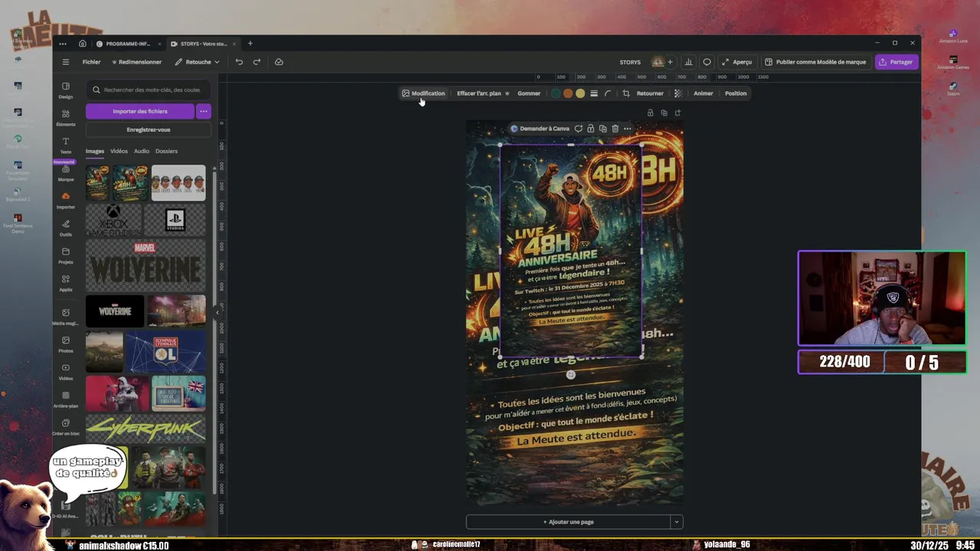Viewport: 980px width, 551px height.
Task: Open the Projets sidebar panel
Action: 66,255
